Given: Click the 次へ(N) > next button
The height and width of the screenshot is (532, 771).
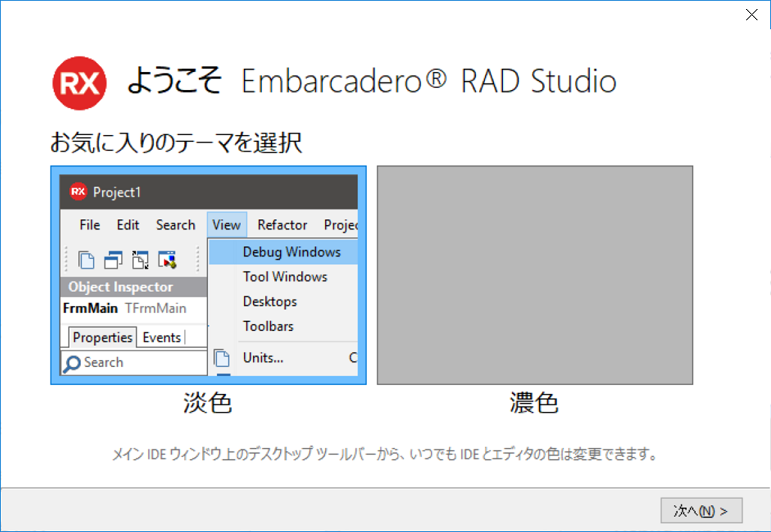Looking at the screenshot, I should click(701, 510).
